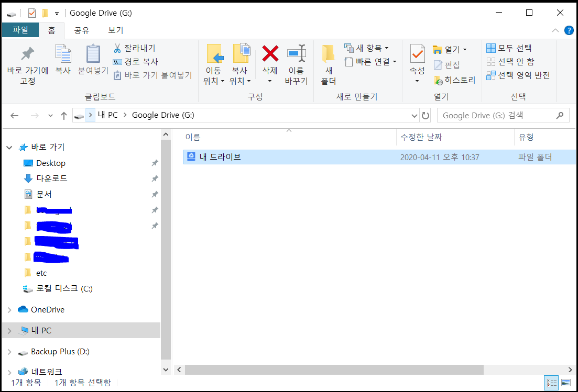The height and width of the screenshot is (392, 578).
Task: Click the Google Drive (G:) search box
Action: (503, 116)
